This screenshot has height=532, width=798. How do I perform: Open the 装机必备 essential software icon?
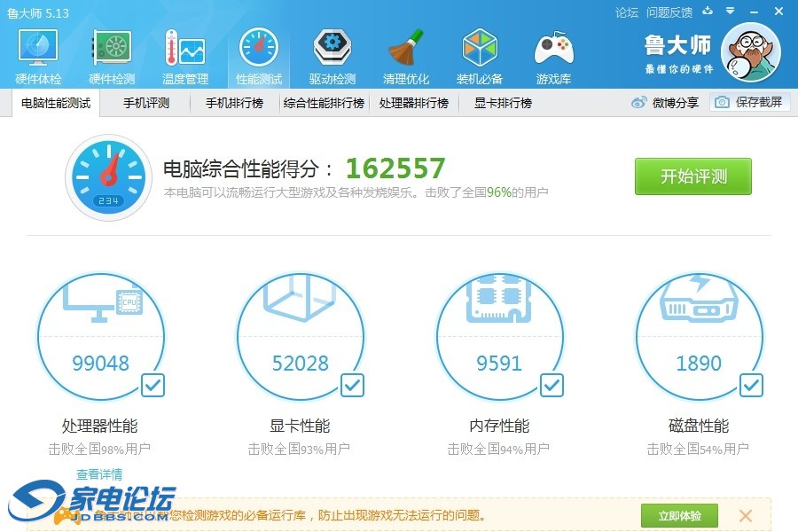click(480, 55)
